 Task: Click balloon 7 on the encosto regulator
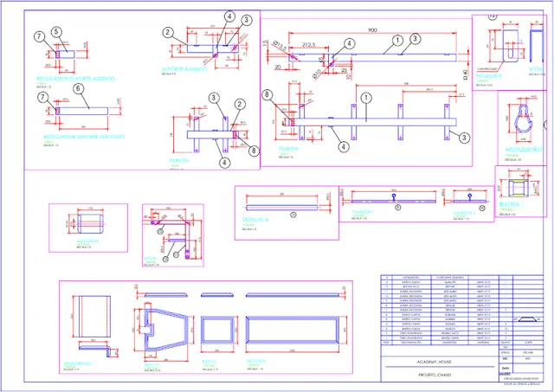[43, 98]
